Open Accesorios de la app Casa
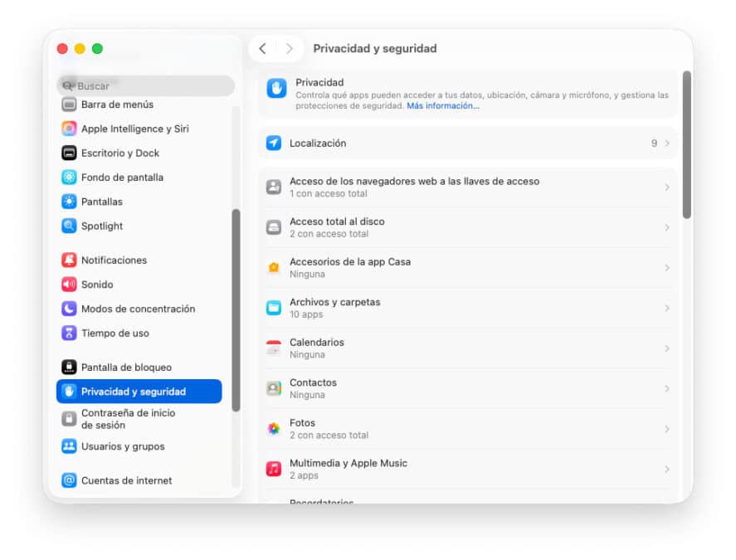Screen dimensions: 736x560 [x=465, y=267]
